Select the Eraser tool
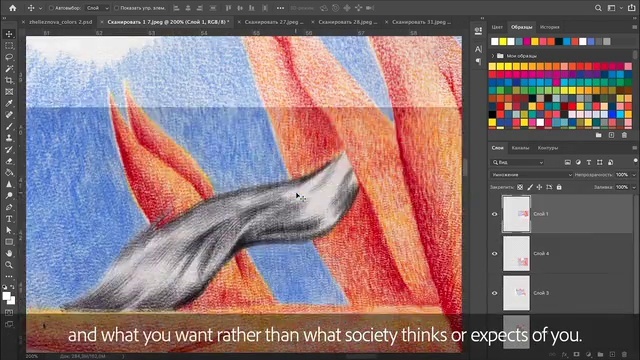The height and width of the screenshot is (360, 640). click(9, 161)
